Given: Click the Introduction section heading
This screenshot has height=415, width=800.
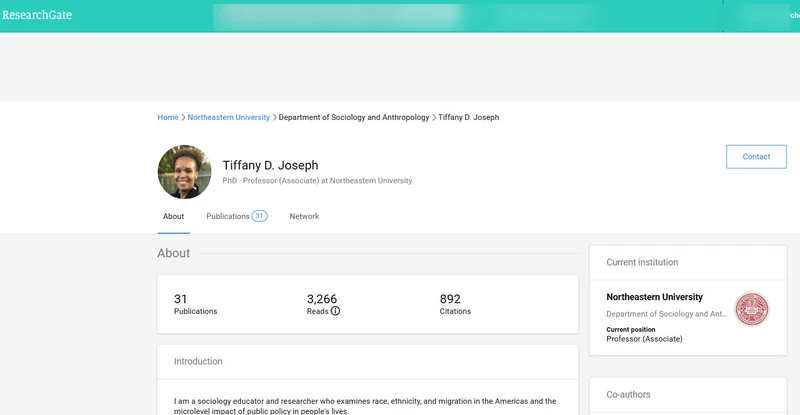Looking at the screenshot, I should click(x=198, y=361).
